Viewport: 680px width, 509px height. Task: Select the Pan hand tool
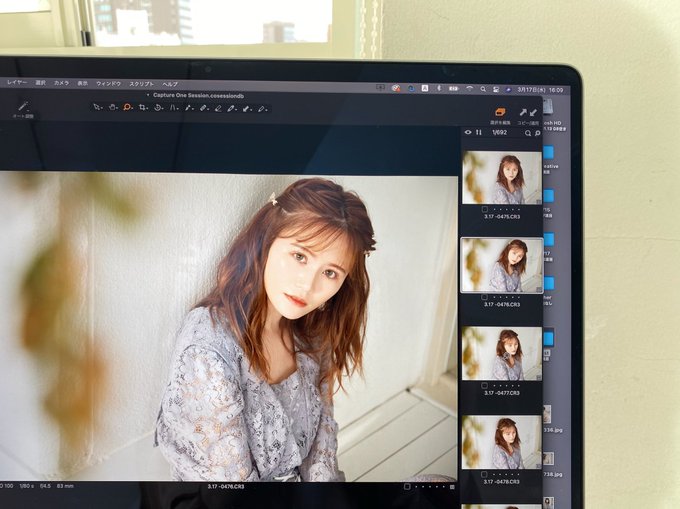[x=112, y=107]
